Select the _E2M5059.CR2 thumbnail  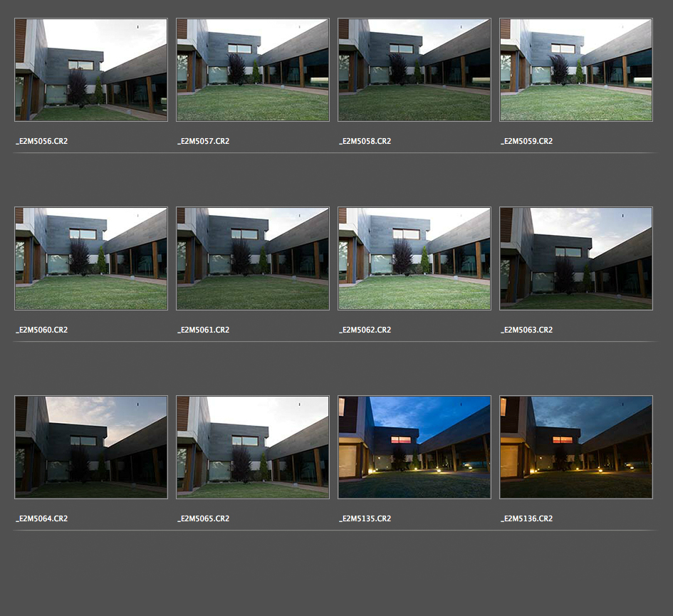pyautogui.click(x=576, y=70)
